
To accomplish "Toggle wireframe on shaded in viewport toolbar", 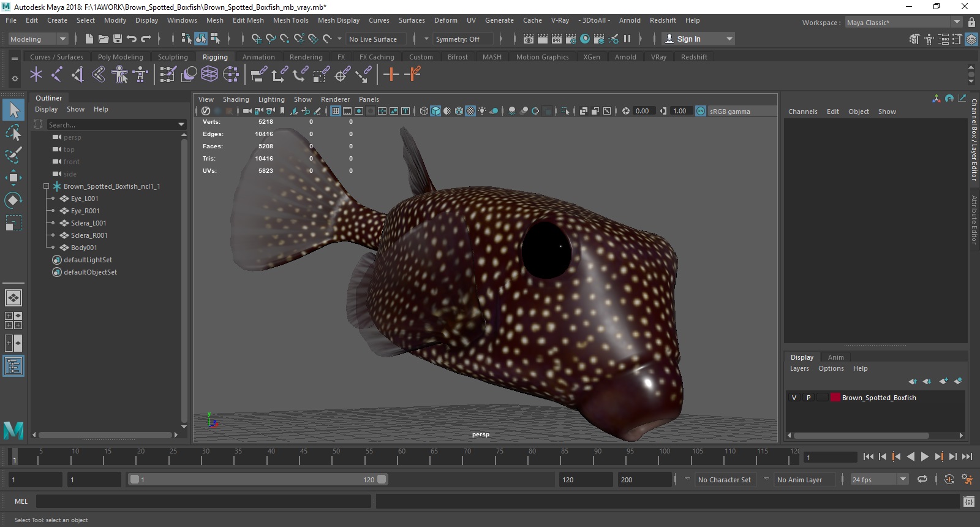I will (x=459, y=111).
